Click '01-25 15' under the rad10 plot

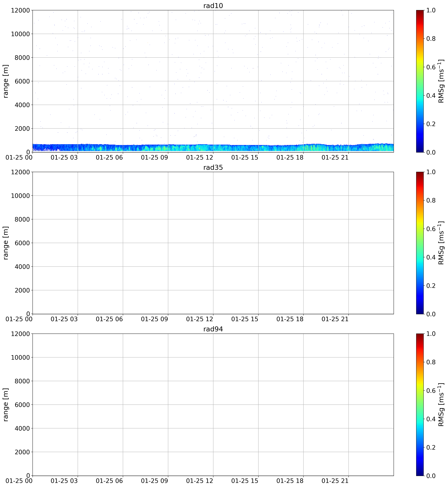click(x=245, y=158)
